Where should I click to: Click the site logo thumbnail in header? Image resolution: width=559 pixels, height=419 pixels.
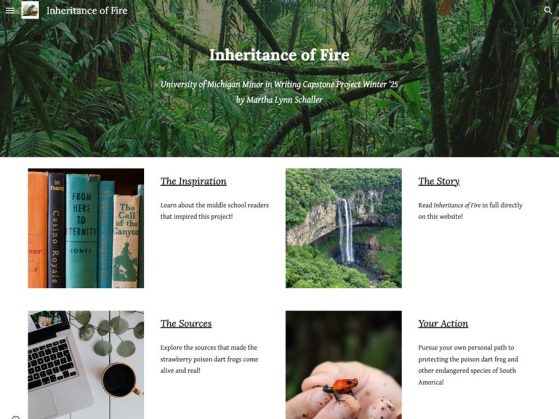point(30,10)
